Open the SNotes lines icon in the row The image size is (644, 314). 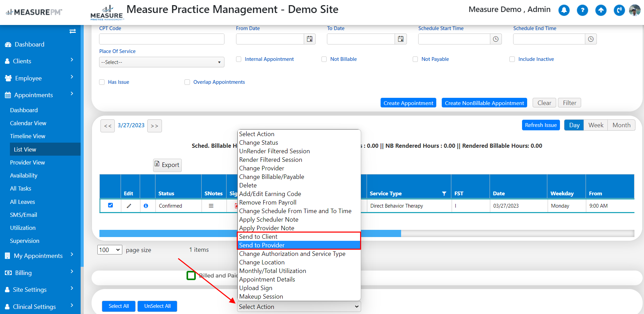tap(211, 206)
